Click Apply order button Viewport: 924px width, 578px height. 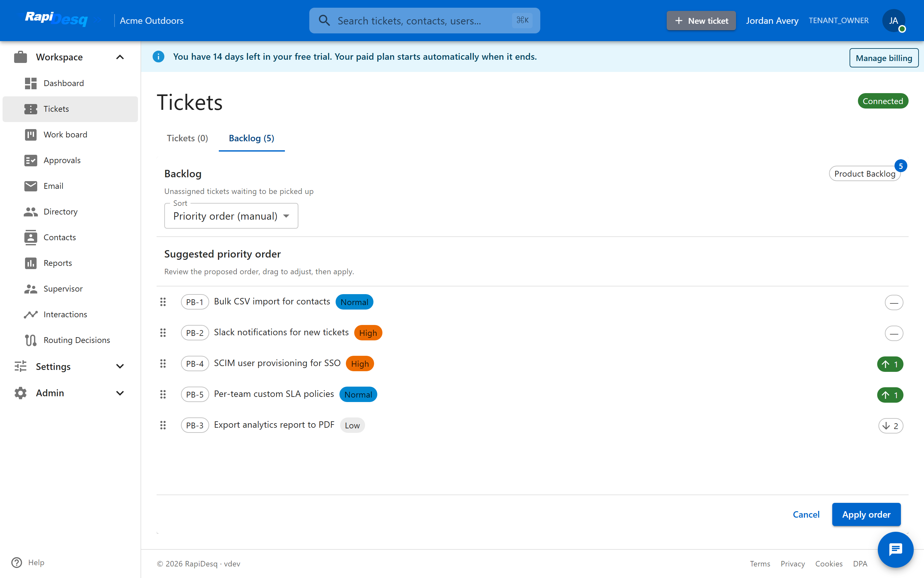point(866,514)
